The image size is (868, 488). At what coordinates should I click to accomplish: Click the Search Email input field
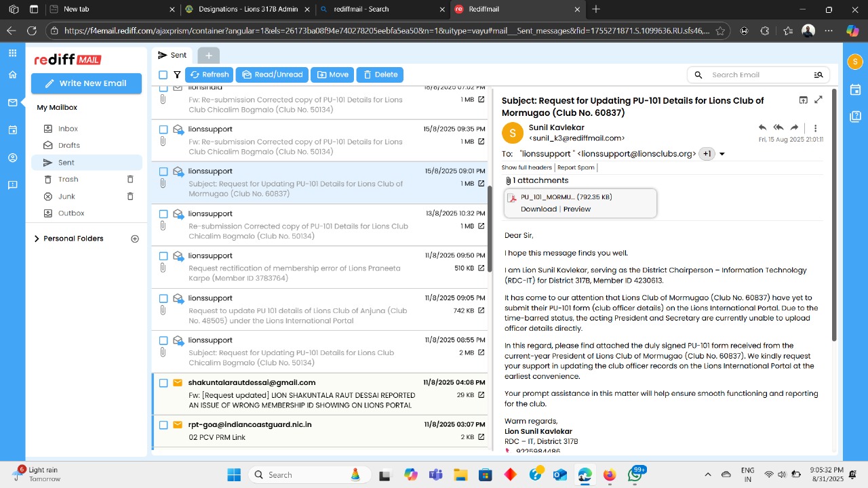coord(758,75)
